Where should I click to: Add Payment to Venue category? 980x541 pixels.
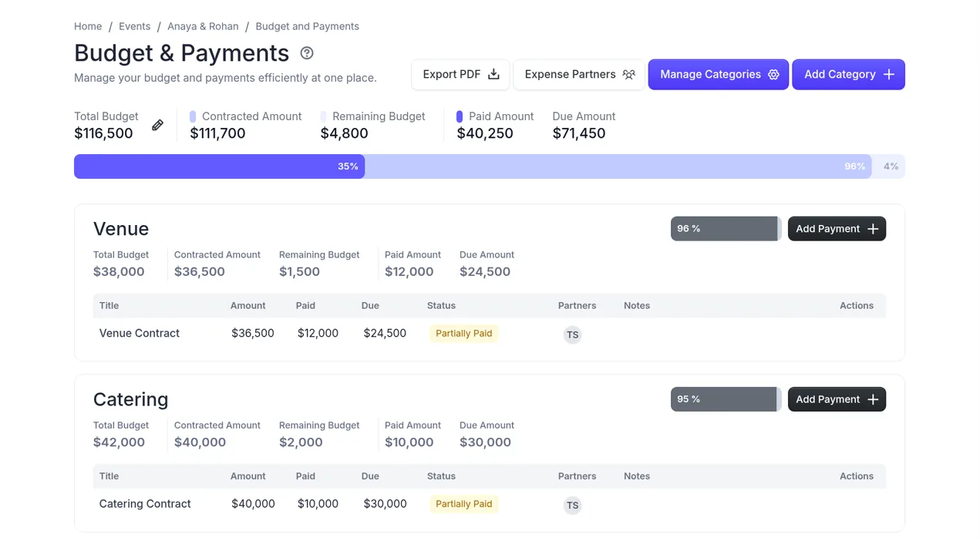(837, 229)
